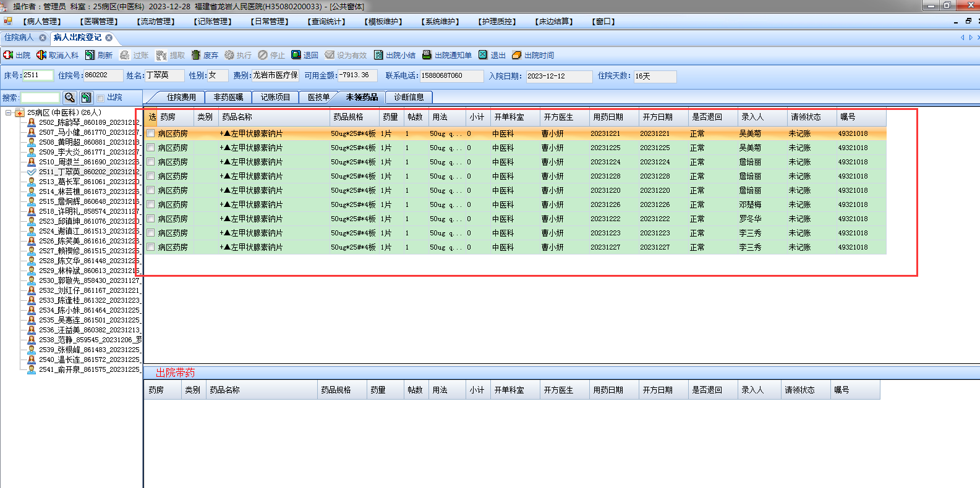The image size is (980, 488).
Task: Click the 床号 input field showing 2511
Action: pyautogui.click(x=38, y=75)
